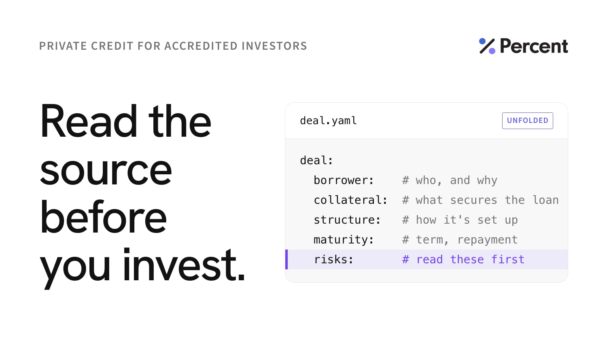Click the "# term, repayment" comment
This screenshot has height=364, width=607.
(460, 239)
